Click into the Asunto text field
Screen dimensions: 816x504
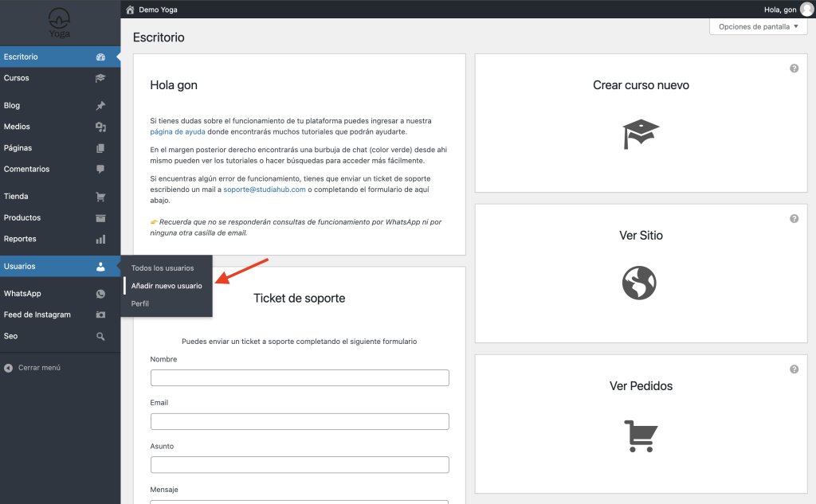(300, 465)
